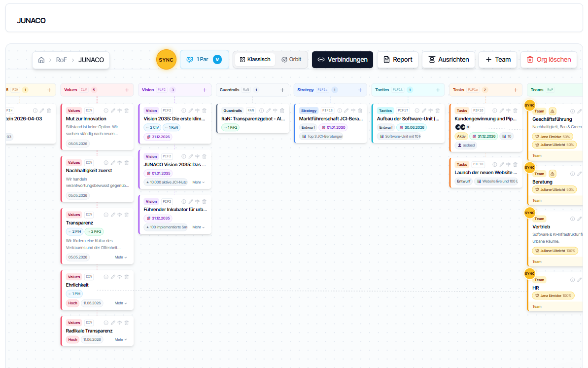Click the info icon on Mut zur Innovation
The width and height of the screenshot is (588, 368).
click(106, 111)
